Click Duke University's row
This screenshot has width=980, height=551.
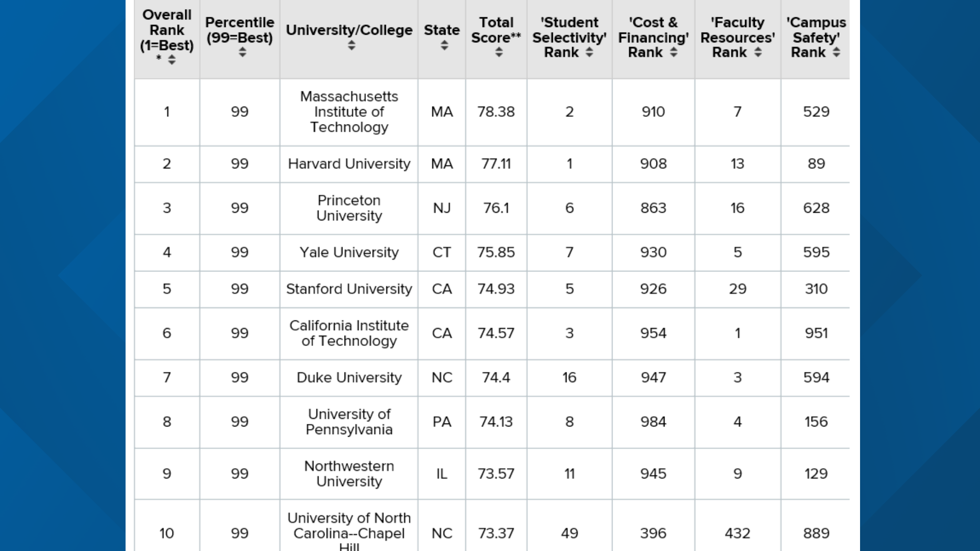coord(349,378)
